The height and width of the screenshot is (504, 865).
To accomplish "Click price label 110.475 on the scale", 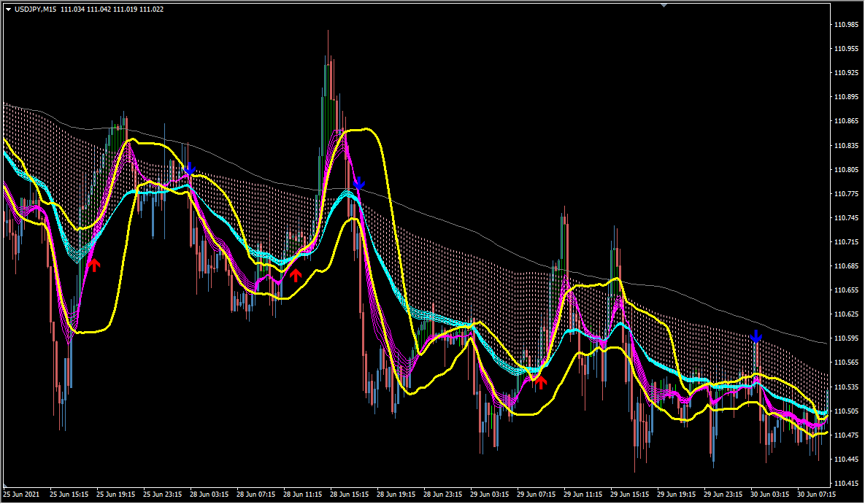I will coord(846,435).
